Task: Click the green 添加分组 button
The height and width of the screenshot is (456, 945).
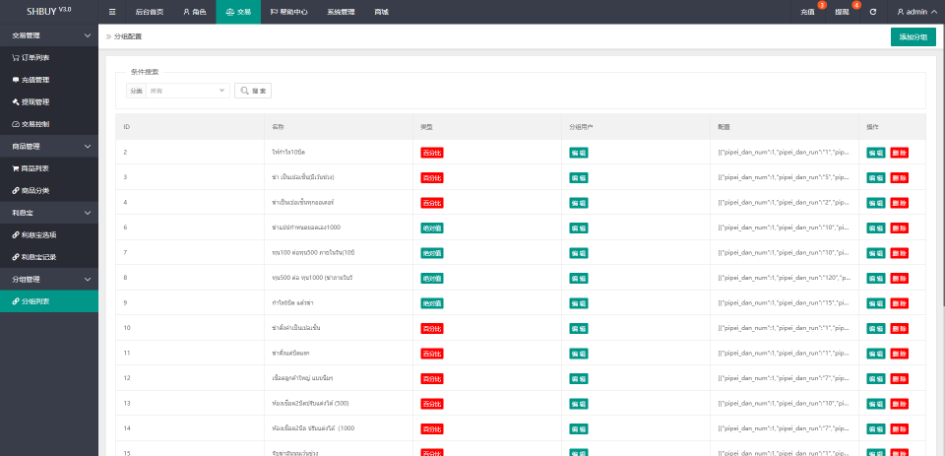Action: coord(913,37)
